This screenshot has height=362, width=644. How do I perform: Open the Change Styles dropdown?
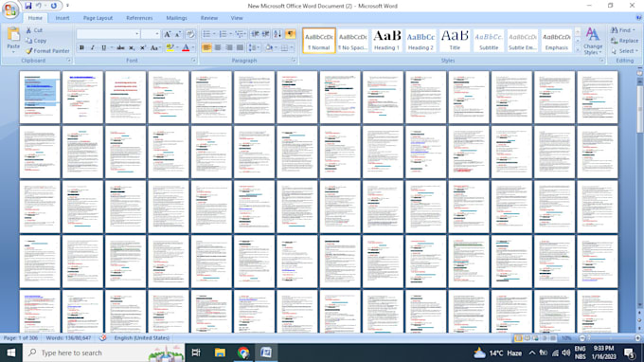tap(593, 42)
